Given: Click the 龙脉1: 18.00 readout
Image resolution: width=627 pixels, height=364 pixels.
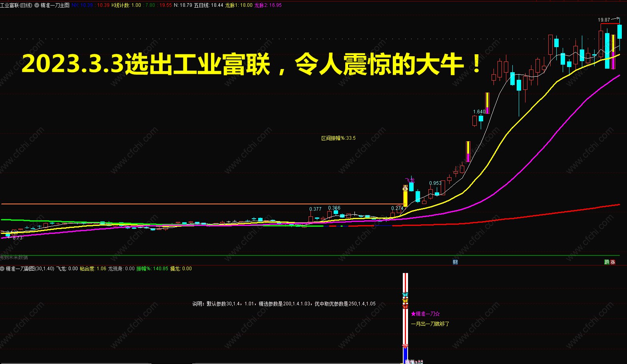Looking at the screenshot, I should pyautogui.click(x=239, y=5).
